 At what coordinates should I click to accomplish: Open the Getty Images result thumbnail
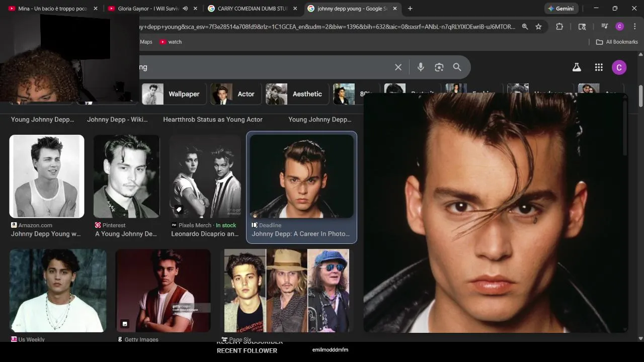[163, 291]
